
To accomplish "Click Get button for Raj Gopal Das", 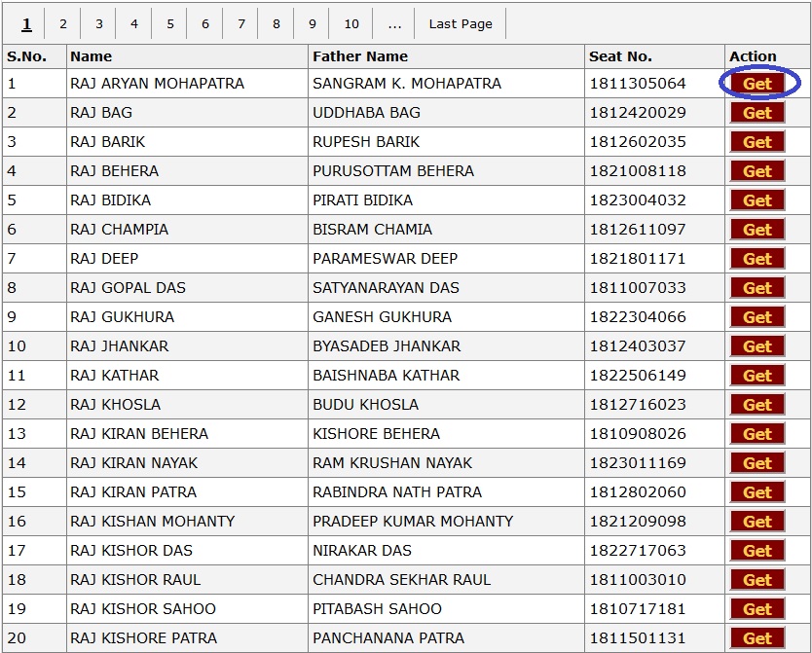I will [x=757, y=288].
